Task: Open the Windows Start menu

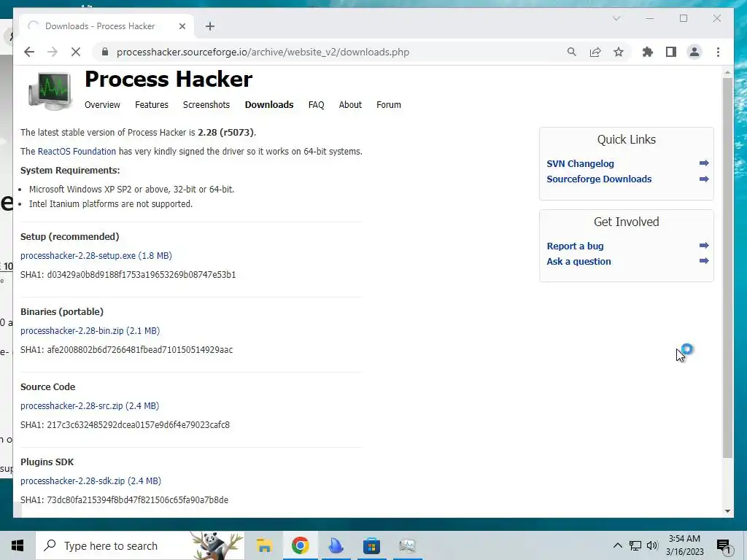Action: coord(18,545)
